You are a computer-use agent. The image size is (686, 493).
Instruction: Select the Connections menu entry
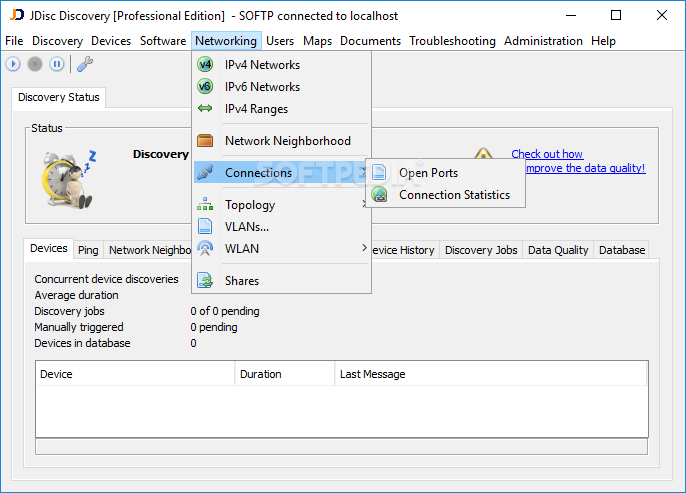coord(282,172)
